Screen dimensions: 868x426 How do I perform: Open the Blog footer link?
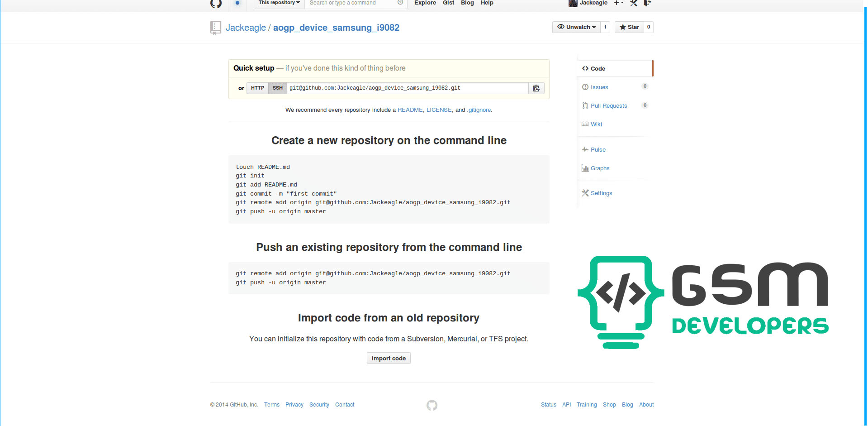tap(627, 405)
